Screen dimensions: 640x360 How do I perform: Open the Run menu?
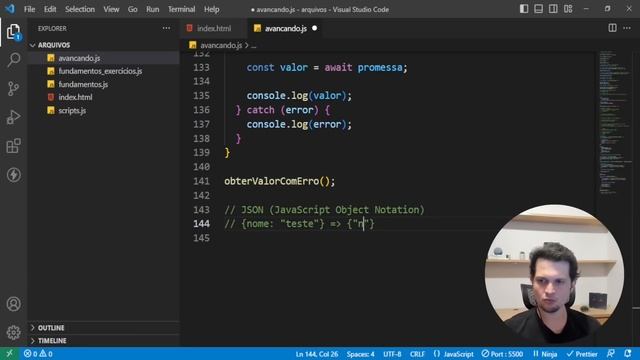[153, 9]
